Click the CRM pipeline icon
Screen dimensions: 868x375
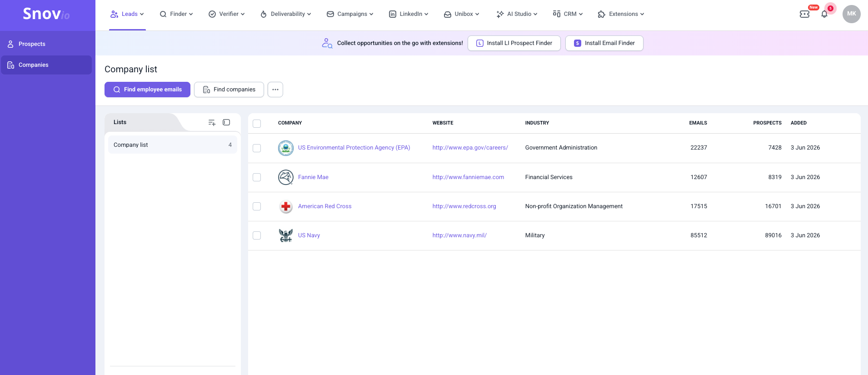(557, 14)
